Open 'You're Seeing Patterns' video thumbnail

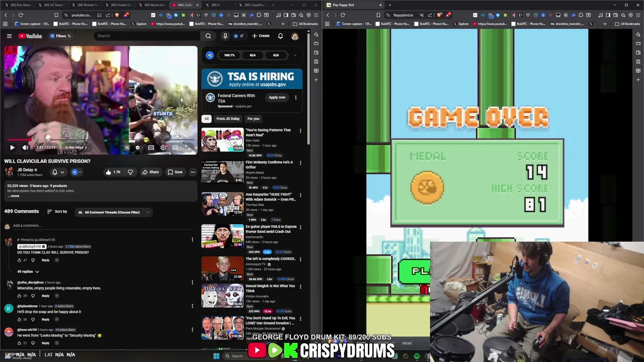point(222,140)
